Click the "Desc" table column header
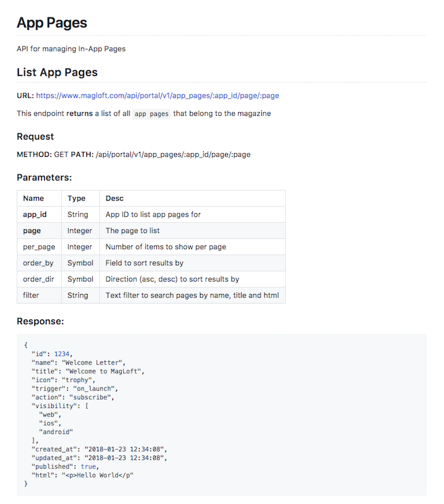The height and width of the screenshot is (504, 444). [114, 198]
